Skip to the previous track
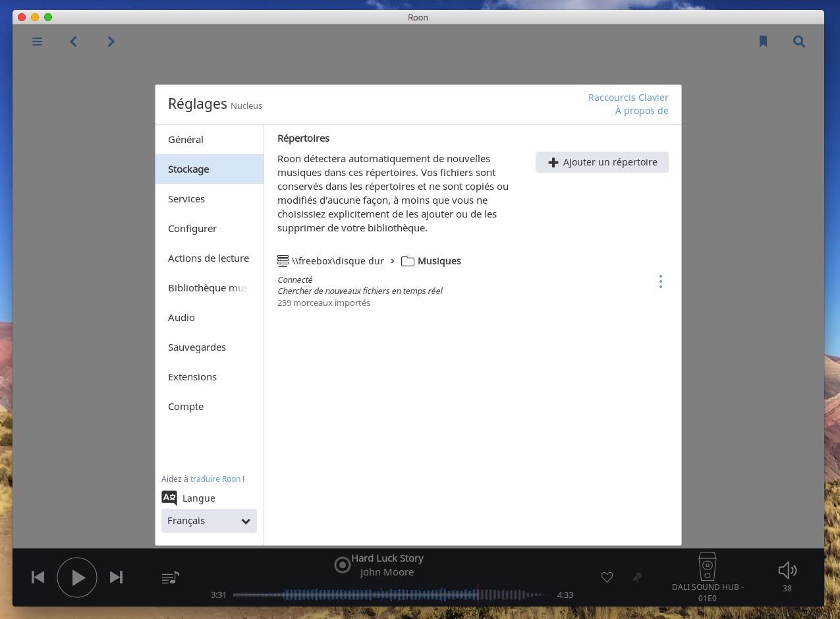The image size is (840, 619). pyautogui.click(x=38, y=577)
